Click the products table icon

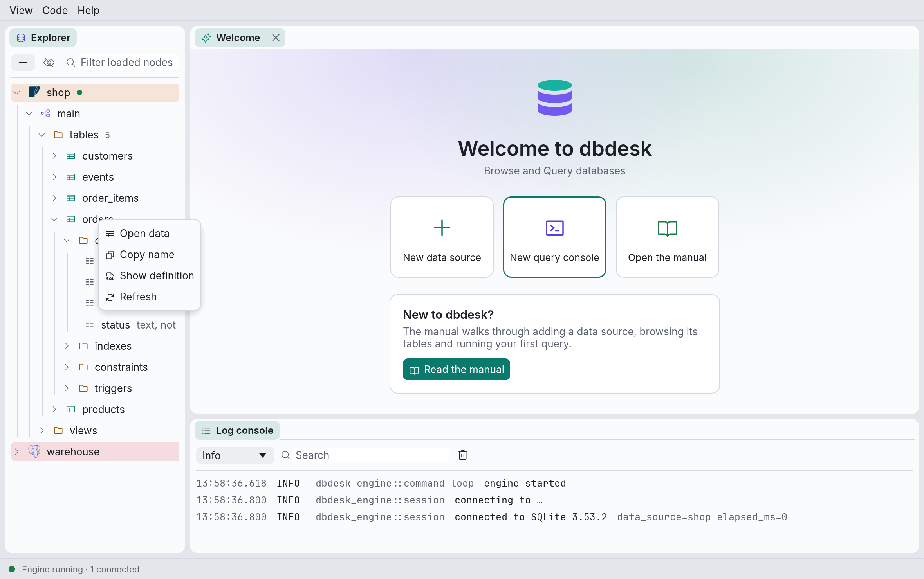[x=71, y=410]
